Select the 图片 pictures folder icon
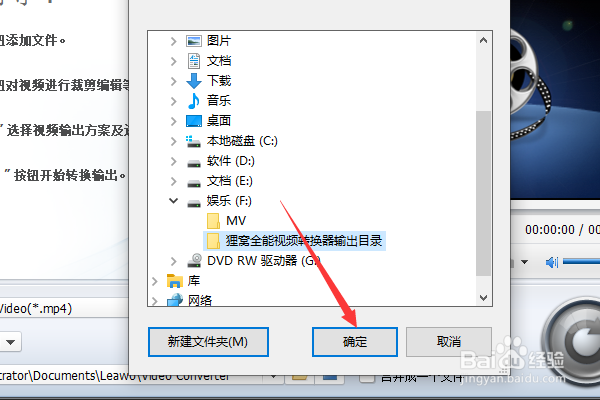Image resolution: width=600 pixels, height=400 pixels. coord(194,41)
